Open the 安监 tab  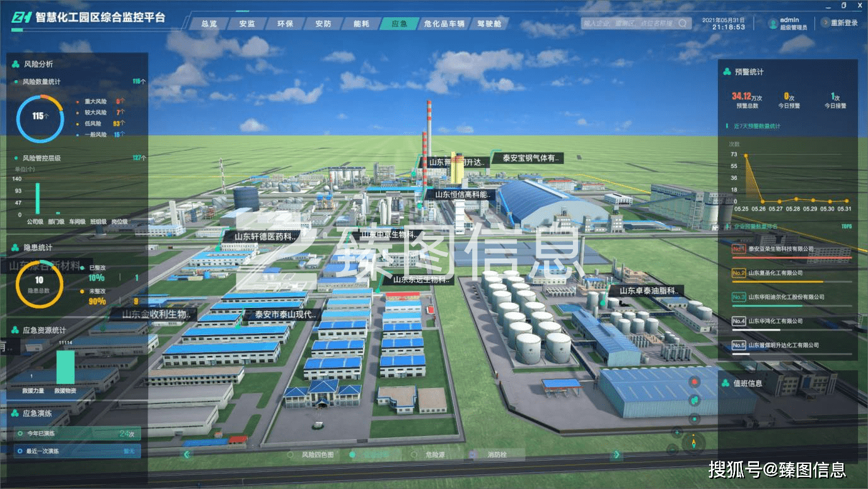[247, 24]
